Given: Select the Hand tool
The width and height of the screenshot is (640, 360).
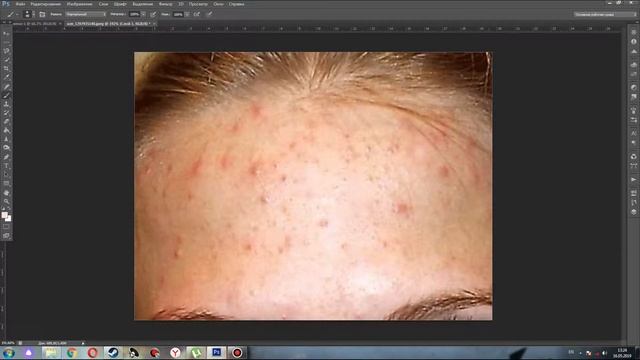Looking at the screenshot, I should click(6, 192).
